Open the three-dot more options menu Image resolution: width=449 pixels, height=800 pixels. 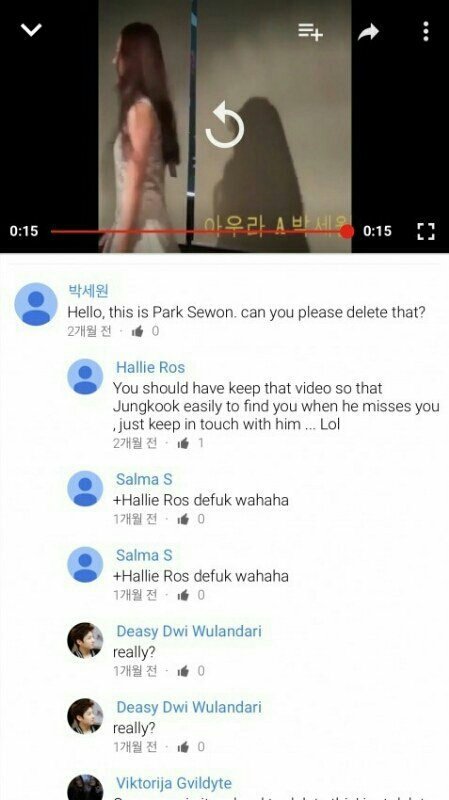pyautogui.click(x=426, y=32)
